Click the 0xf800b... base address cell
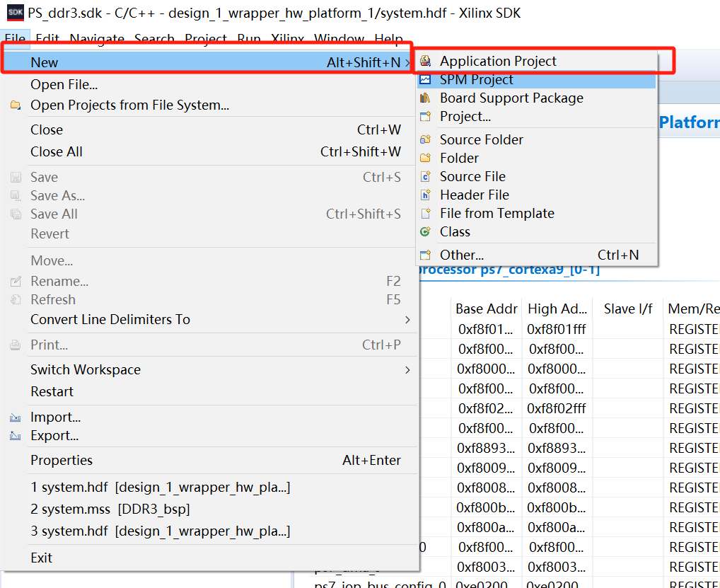The width and height of the screenshot is (720, 588). pos(486,507)
